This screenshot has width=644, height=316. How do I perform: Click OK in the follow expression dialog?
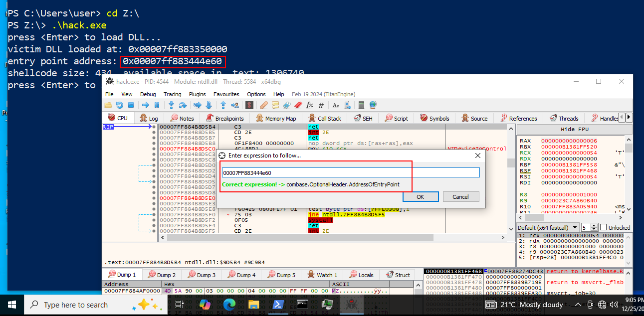point(420,197)
